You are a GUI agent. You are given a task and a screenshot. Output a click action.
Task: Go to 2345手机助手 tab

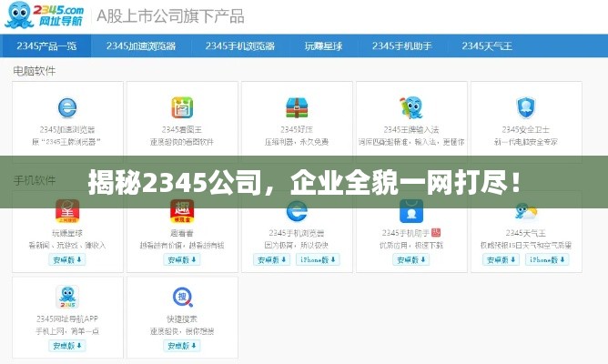tap(402, 46)
